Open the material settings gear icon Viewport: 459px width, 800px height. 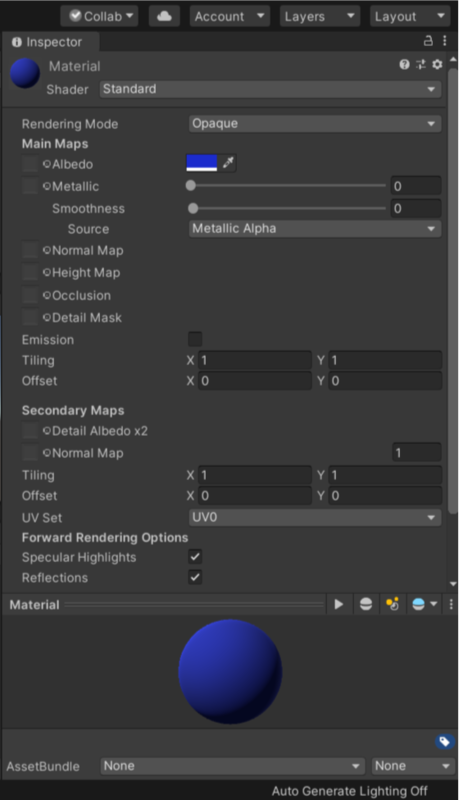(x=437, y=64)
